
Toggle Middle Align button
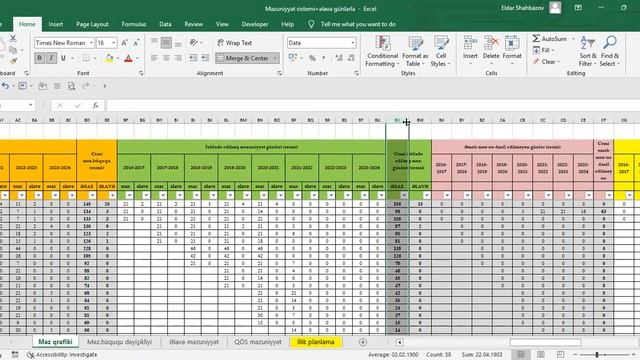167,42
